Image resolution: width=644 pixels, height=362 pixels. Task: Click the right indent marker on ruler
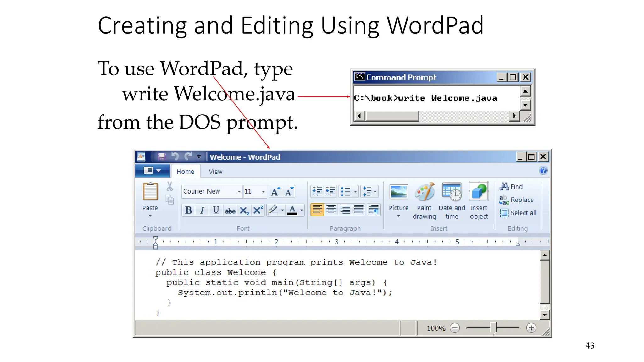click(x=518, y=244)
